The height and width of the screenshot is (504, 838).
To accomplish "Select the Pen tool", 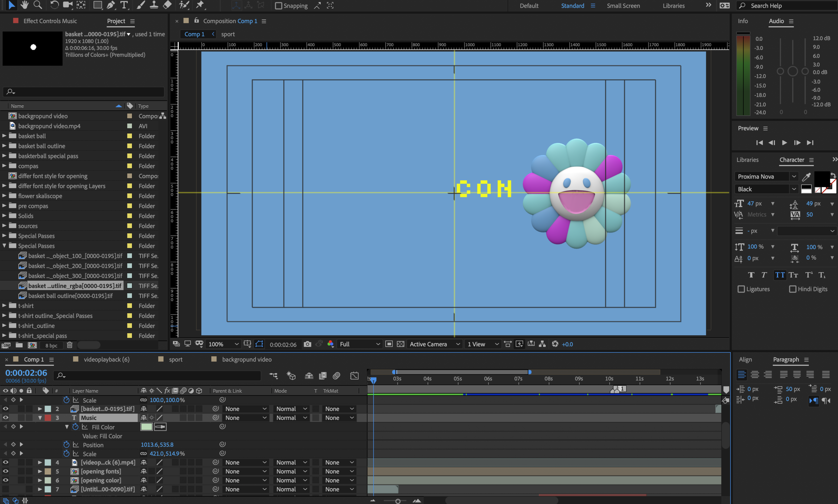I will (111, 5).
